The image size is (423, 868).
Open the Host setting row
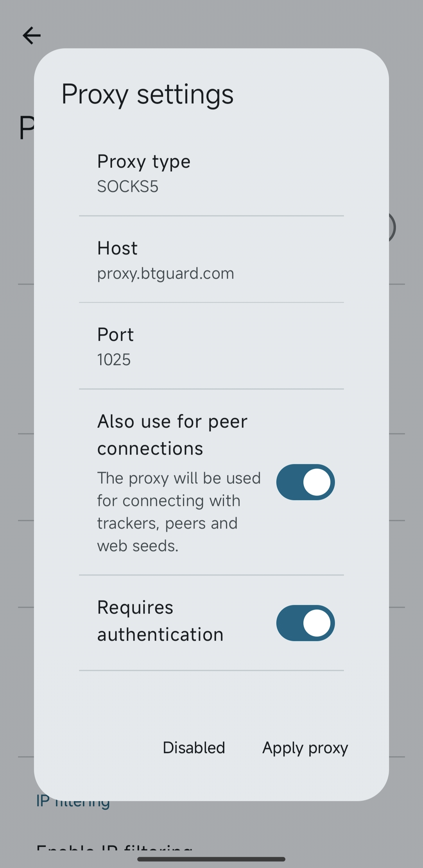click(x=117, y=248)
